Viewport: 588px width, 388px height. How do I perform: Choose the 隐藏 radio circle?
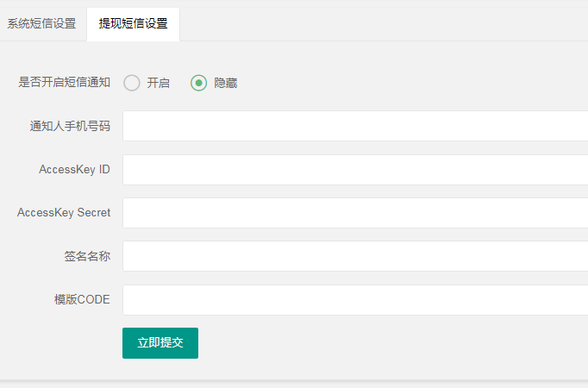coord(199,83)
